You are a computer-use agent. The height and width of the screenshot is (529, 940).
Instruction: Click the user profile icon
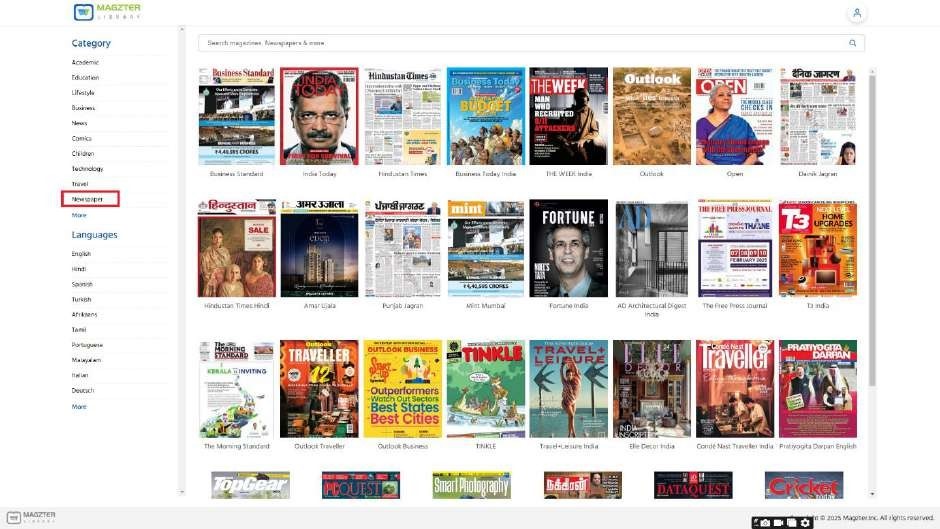pyautogui.click(x=857, y=13)
